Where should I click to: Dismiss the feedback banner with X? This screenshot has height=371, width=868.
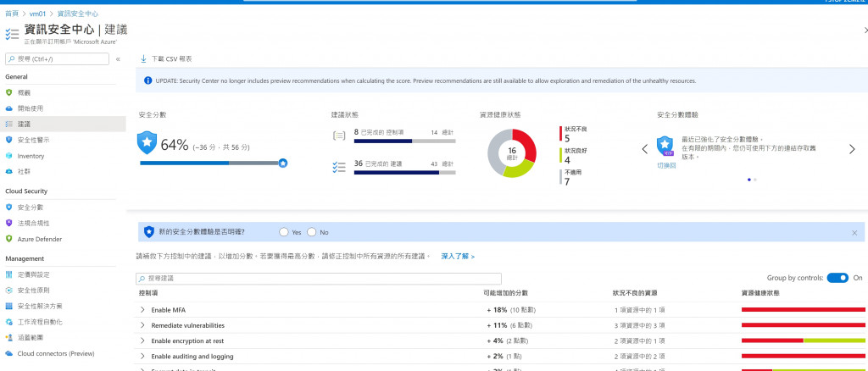point(854,233)
